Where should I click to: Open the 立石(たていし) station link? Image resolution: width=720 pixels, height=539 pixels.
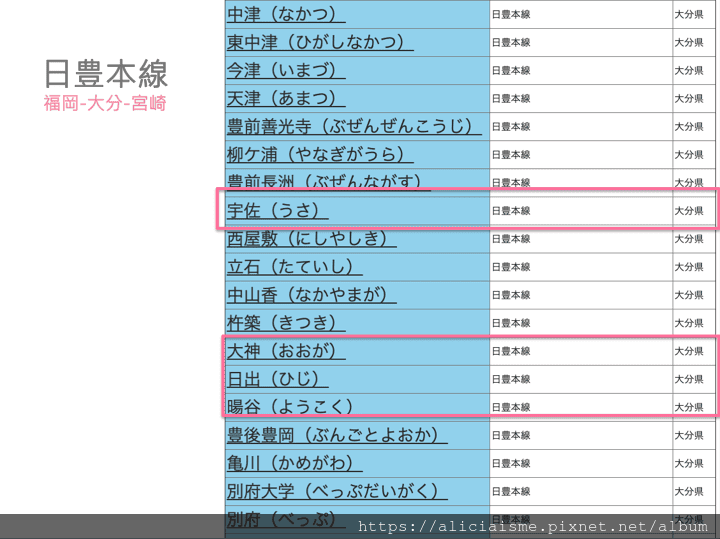click(294, 266)
